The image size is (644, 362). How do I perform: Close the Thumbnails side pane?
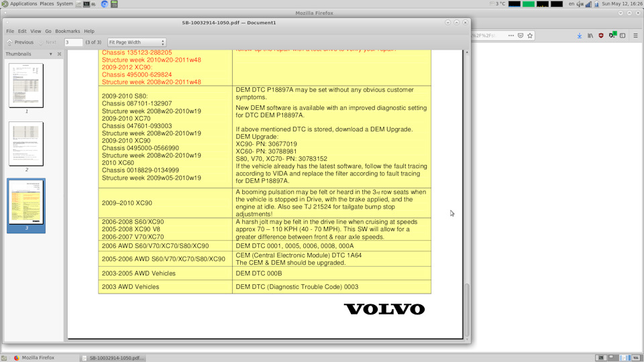click(59, 54)
